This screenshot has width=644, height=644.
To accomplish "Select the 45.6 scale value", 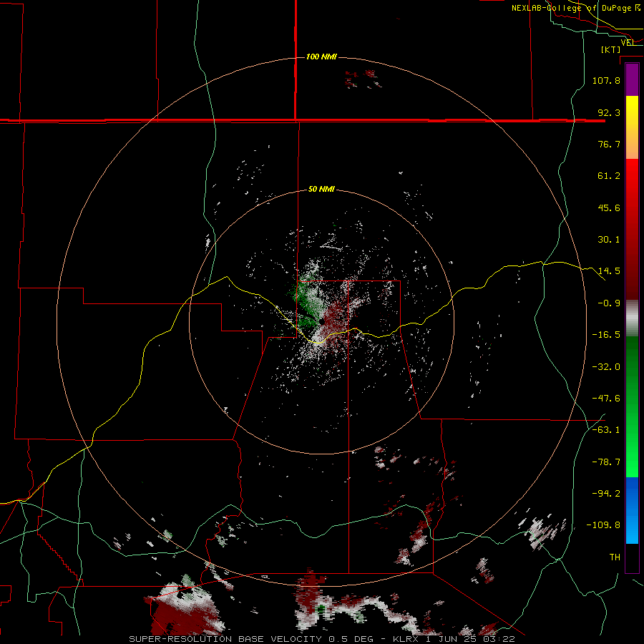I will pyautogui.click(x=609, y=208).
